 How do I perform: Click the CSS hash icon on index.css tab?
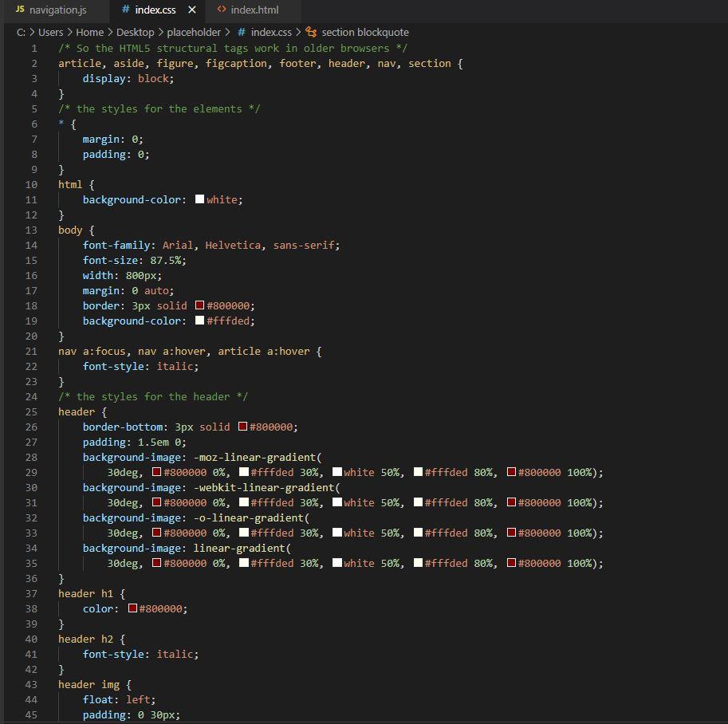tap(125, 10)
